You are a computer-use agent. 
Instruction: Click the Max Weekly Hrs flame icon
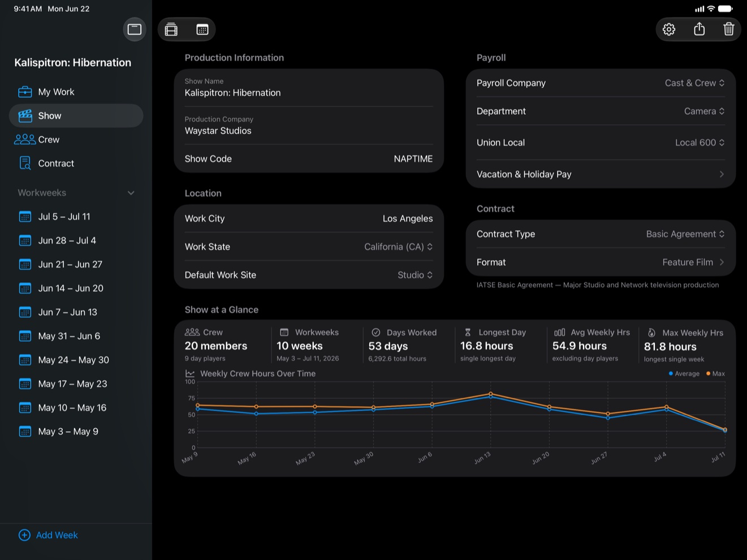coord(651,333)
